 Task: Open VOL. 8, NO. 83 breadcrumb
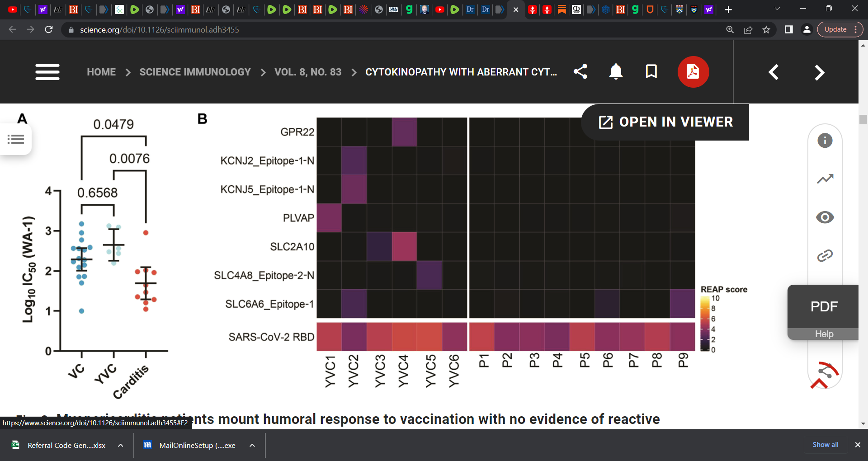coord(308,72)
